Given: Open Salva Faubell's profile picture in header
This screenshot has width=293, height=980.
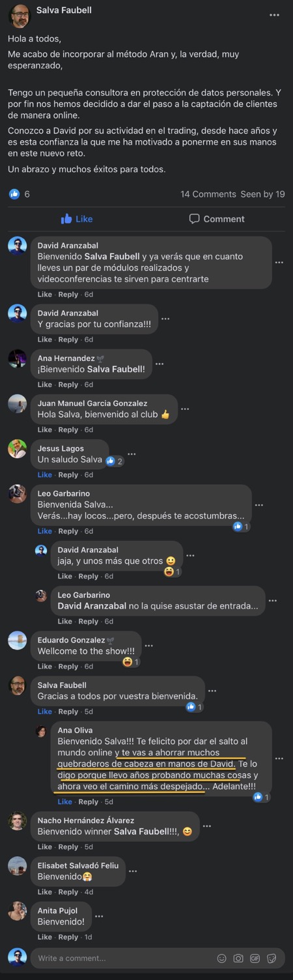Looking at the screenshot, I should pyautogui.click(x=19, y=14).
